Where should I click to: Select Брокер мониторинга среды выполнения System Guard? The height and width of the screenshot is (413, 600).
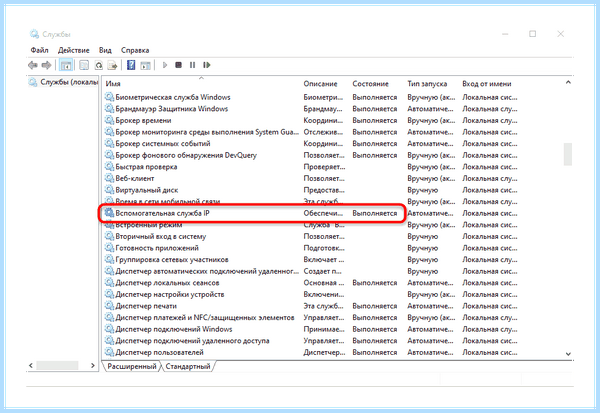click(207, 132)
